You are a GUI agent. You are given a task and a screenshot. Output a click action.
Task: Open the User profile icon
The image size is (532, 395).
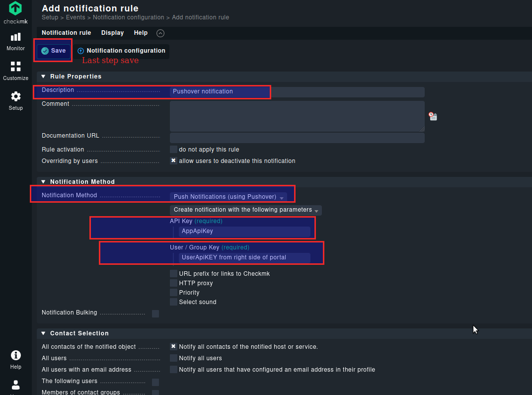(x=15, y=386)
